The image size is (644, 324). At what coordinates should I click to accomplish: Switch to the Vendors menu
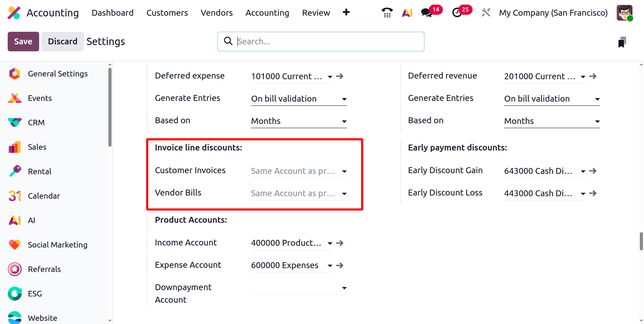click(216, 13)
